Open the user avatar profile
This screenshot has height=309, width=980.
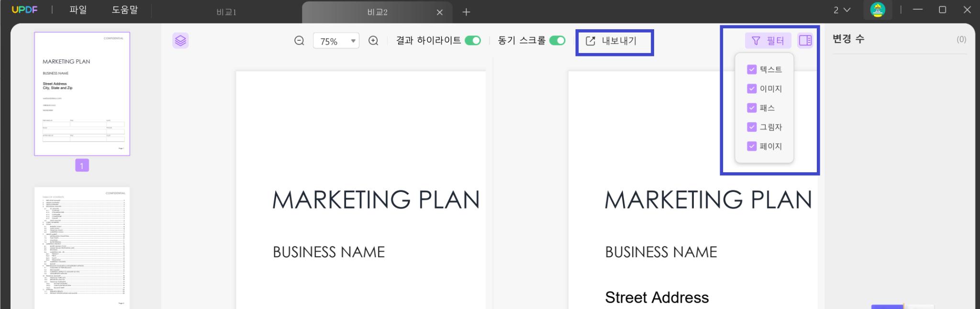[x=878, y=10]
